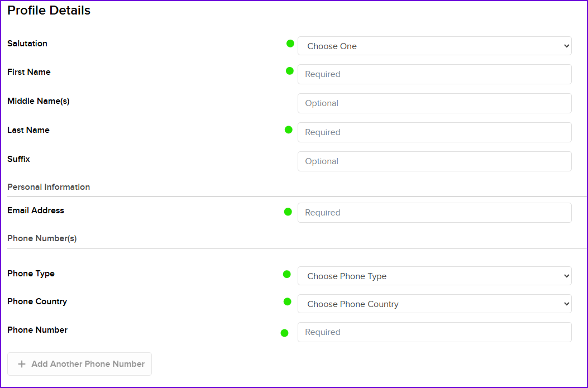Click the green dot beside Last Name

pos(288,130)
